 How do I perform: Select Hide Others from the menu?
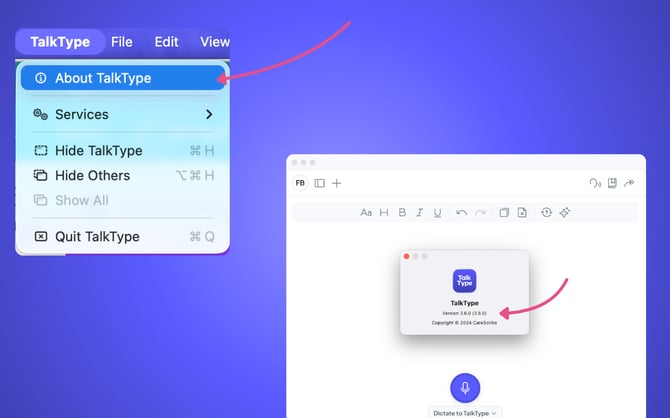pos(124,175)
